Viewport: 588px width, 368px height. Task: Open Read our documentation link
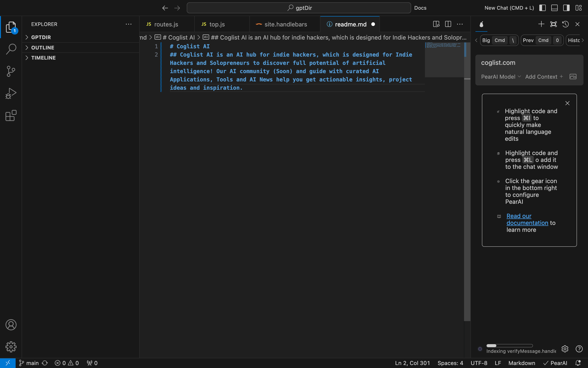(527, 219)
